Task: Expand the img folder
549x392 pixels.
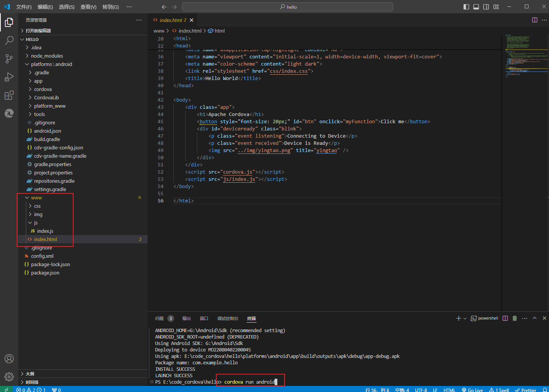Action: (x=83, y=214)
